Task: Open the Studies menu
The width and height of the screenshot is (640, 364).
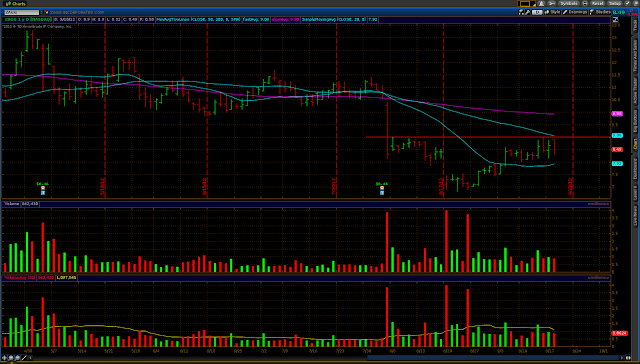Action: [600, 12]
